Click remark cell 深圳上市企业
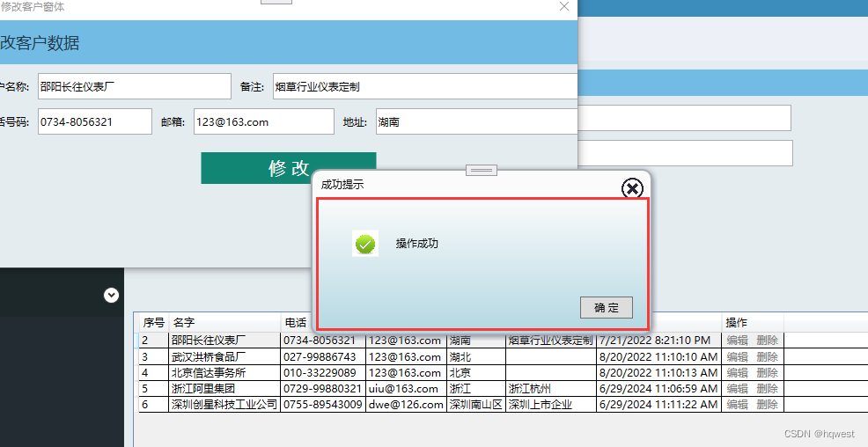 coord(551,405)
